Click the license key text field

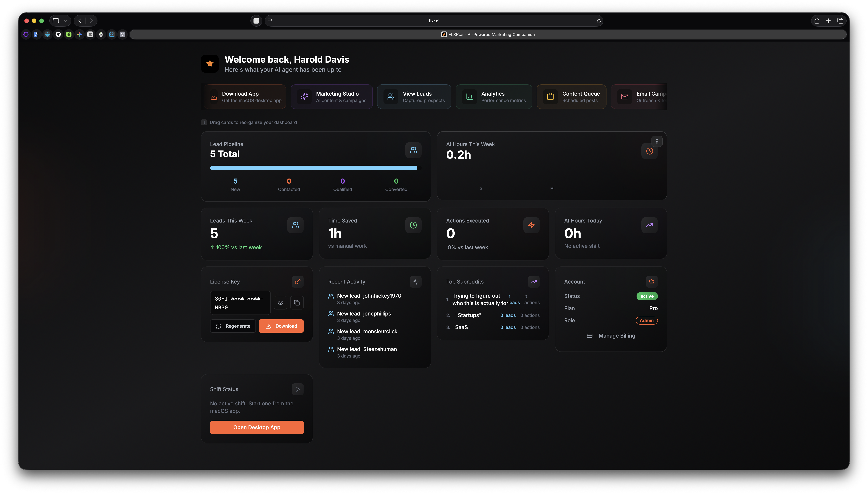(x=240, y=303)
